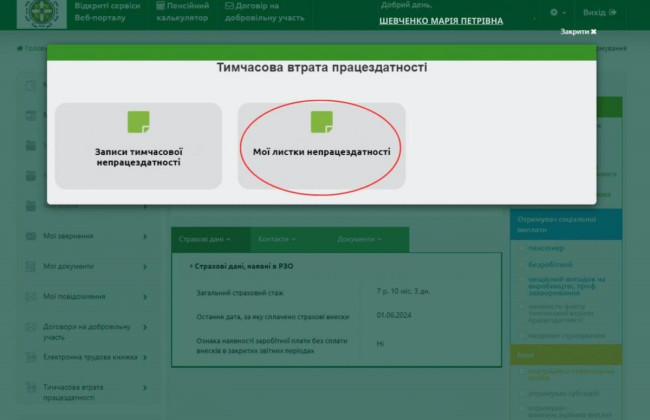Expand chevron next to 'Електронна трудова книжка'
The height and width of the screenshot is (420, 650).
[145, 357]
